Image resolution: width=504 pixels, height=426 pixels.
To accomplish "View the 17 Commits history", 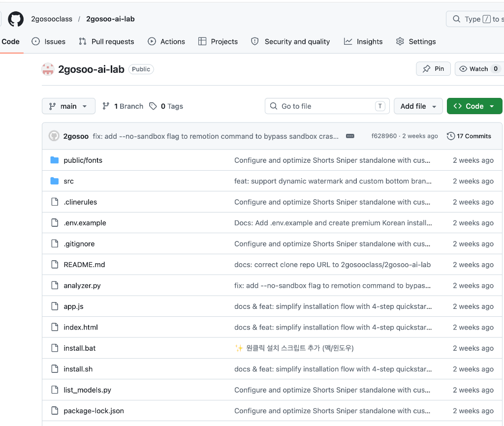I will point(469,136).
